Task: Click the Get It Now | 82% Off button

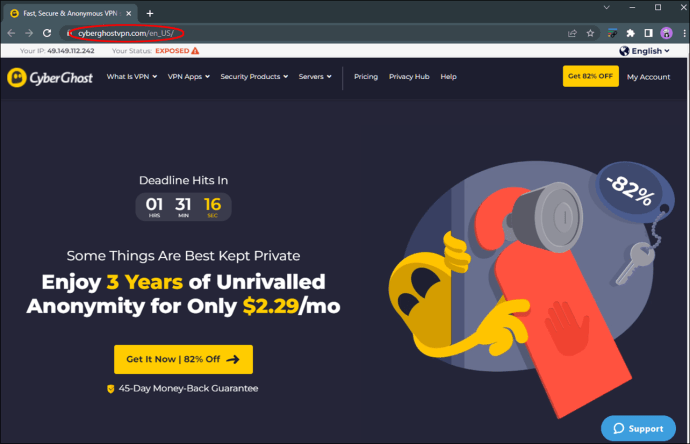Action: click(x=184, y=359)
